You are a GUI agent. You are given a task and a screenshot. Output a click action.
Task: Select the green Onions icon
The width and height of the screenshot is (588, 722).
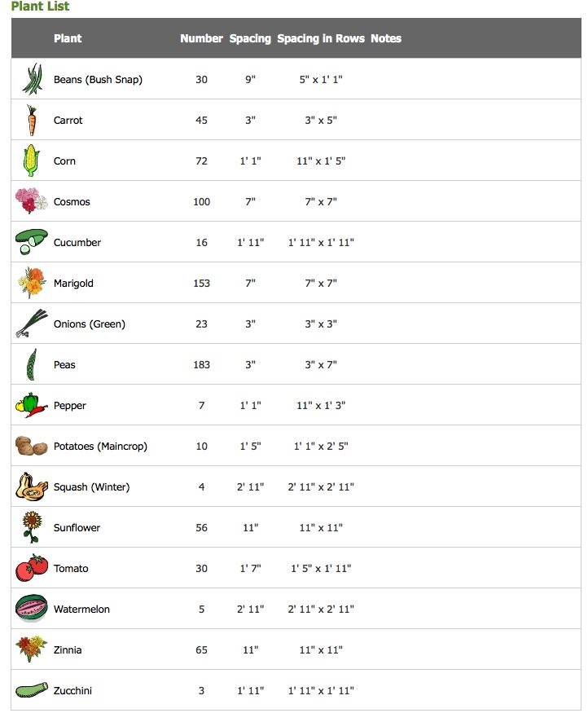coord(31,324)
